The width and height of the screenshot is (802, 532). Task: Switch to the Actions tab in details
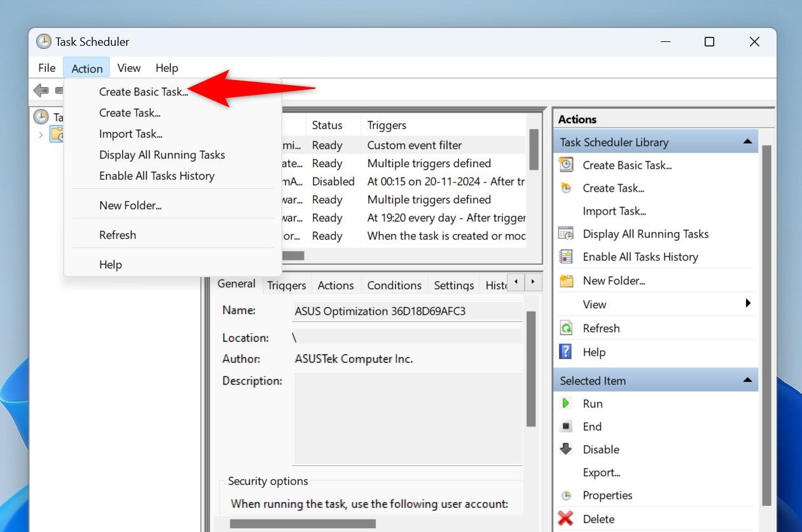coord(336,285)
